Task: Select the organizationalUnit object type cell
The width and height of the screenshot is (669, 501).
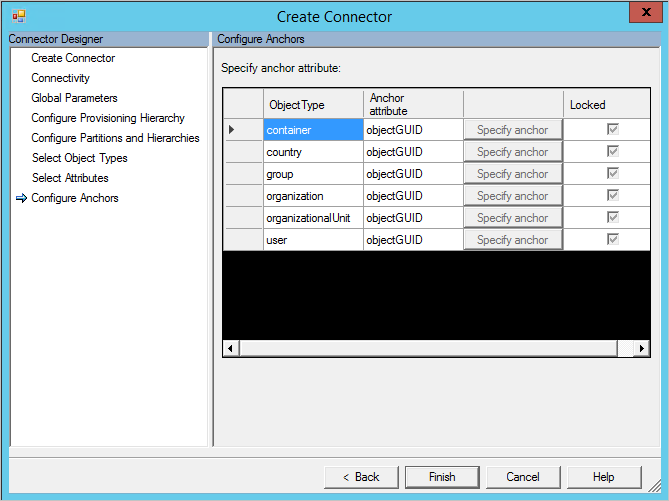Action: coord(313,218)
